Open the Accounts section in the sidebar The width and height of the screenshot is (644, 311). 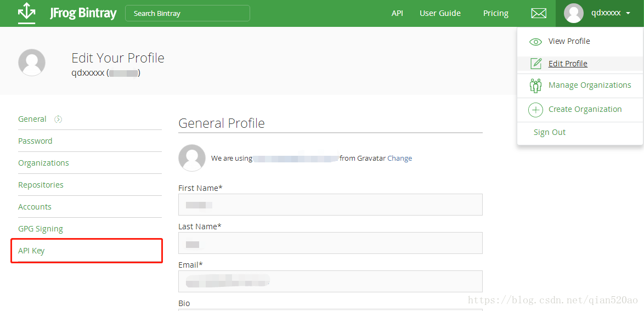[35, 207]
